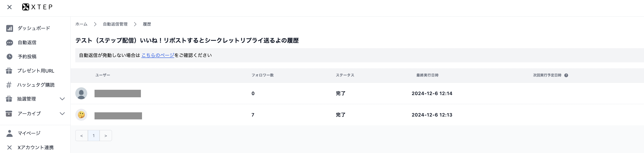The image size is (644, 153).
Task: Close the sidebar with the top-left X
Action: (x=9, y=7)
